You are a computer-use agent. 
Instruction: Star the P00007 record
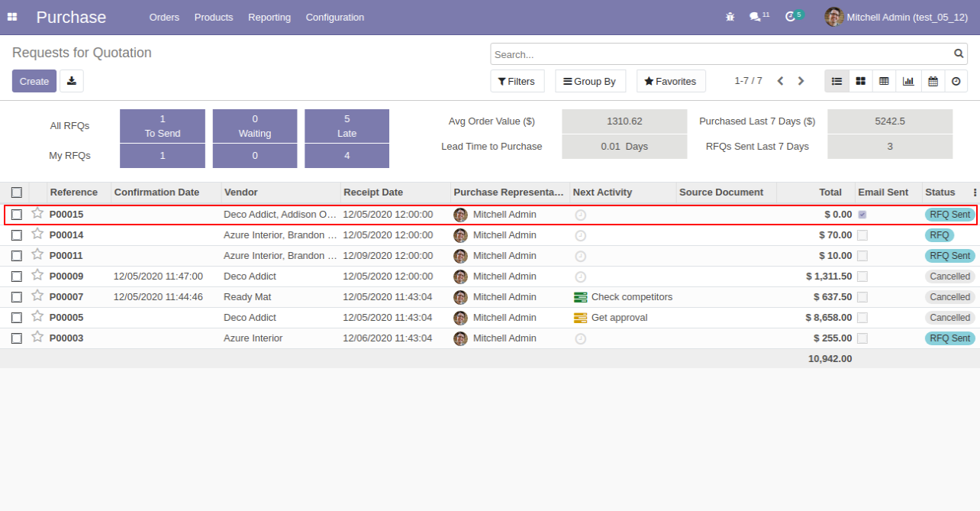(37, 296)
